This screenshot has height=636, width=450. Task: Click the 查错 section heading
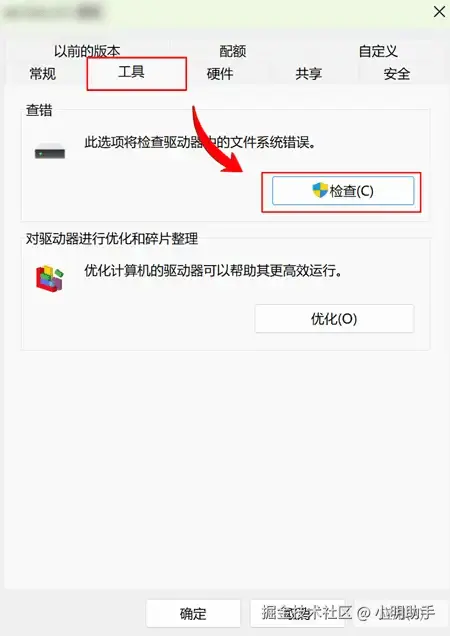click(x=39, y=110)
